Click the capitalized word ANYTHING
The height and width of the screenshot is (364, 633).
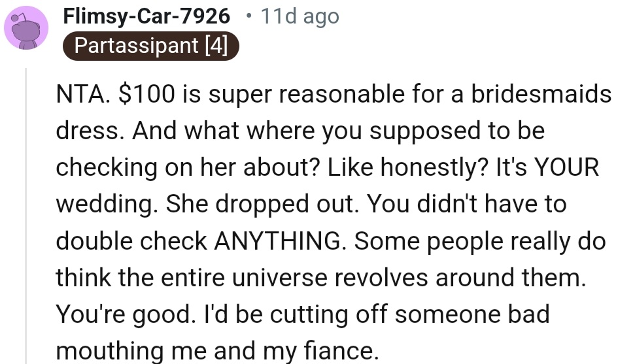[x=278, y=240]
